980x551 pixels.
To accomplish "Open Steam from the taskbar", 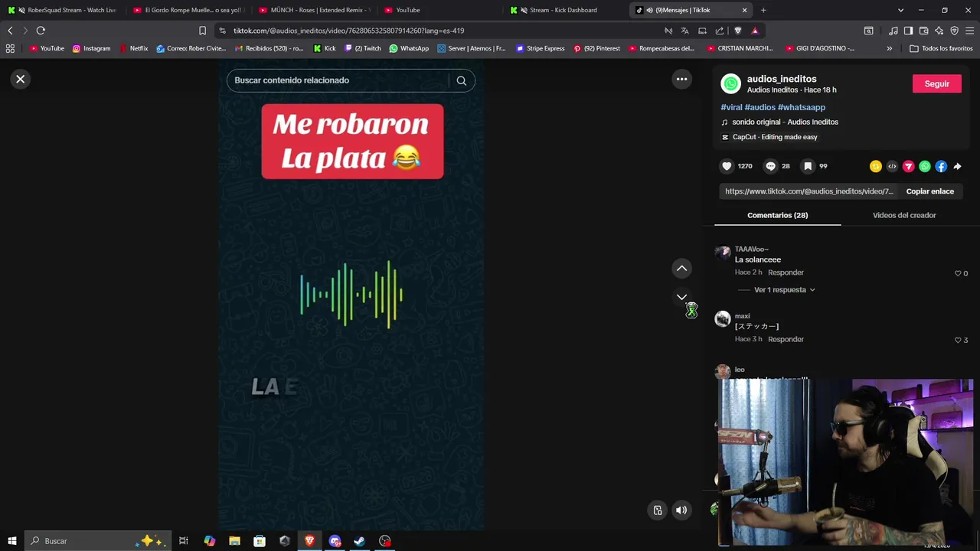I will 359,541.
